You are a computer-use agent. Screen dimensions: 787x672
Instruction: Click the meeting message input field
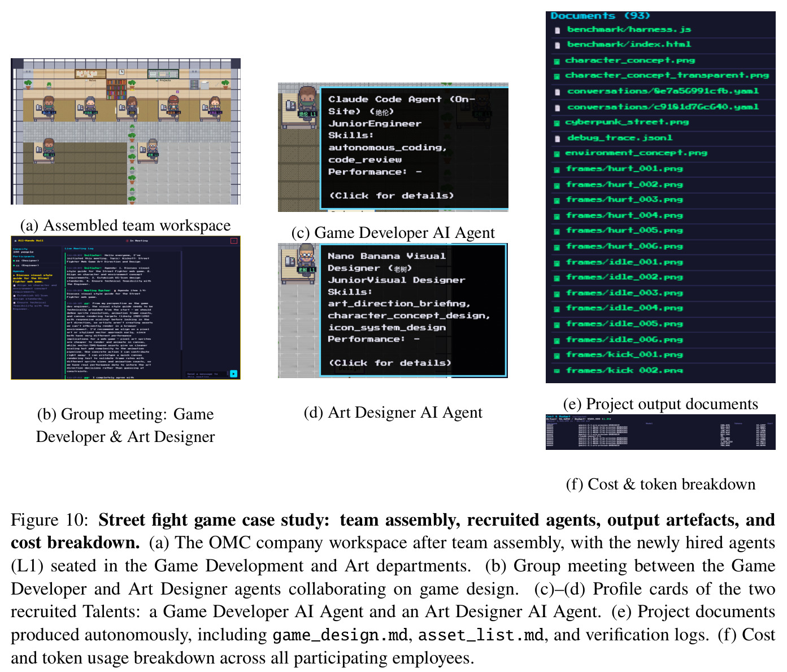point(207,374)
